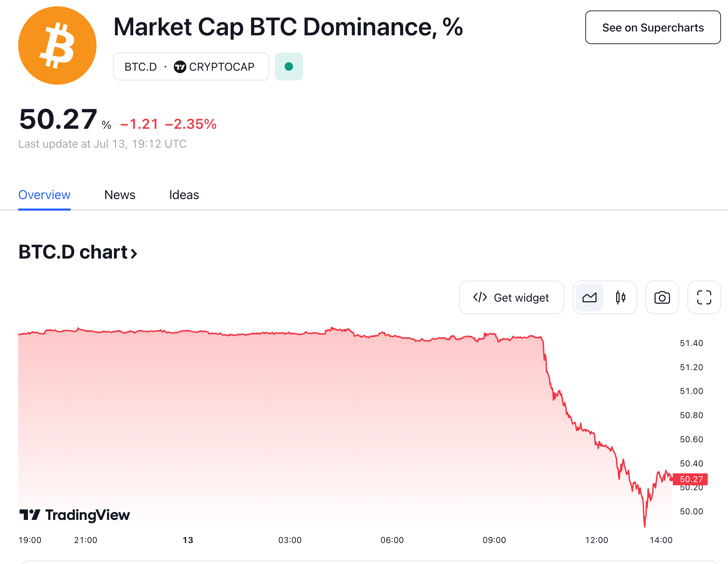Open the Get widget code panel
Screen dimensions: 728x564
(x=511, y=297)
